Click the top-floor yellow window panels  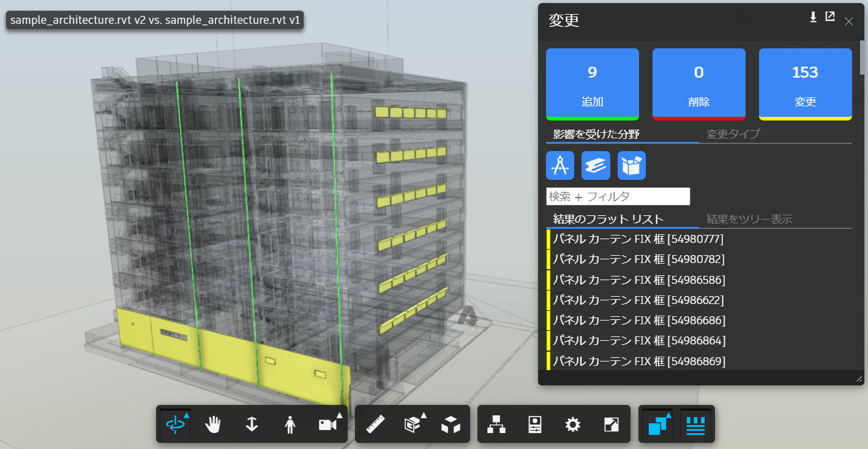[410, 113]
